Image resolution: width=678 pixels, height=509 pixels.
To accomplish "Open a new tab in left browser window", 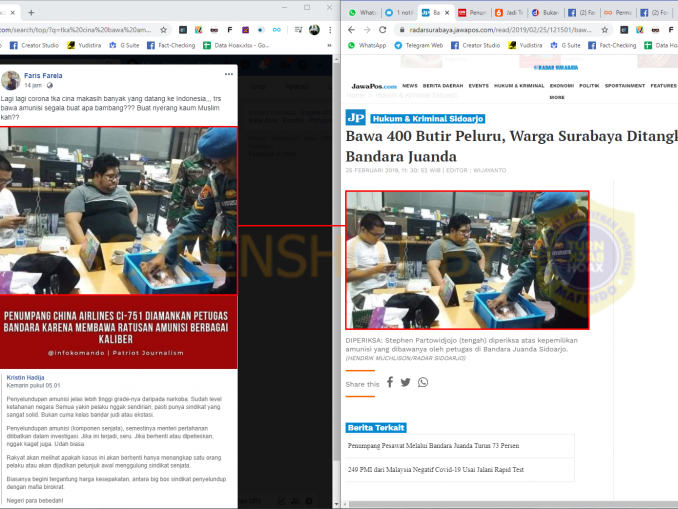I will [x=31, y=13].
